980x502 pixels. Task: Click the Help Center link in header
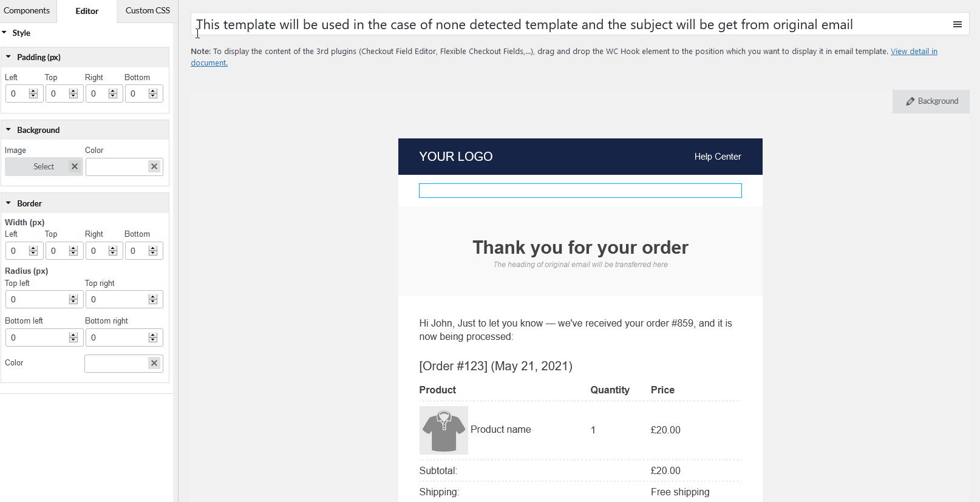click(x=718, y=157)
